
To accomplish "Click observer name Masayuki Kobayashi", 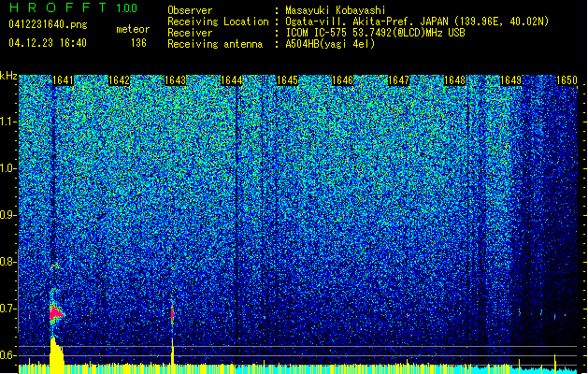I will point(336,10).
